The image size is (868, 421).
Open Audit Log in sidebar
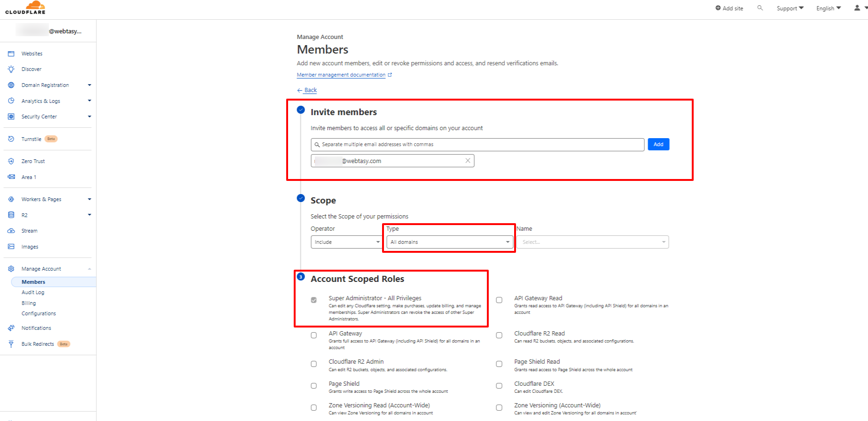click(33, 292)
